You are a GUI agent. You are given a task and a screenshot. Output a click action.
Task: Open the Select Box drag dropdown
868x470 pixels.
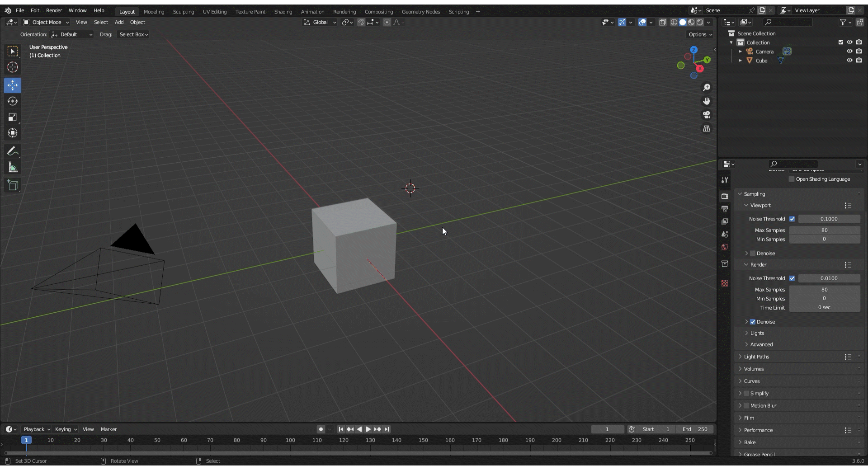133,34
